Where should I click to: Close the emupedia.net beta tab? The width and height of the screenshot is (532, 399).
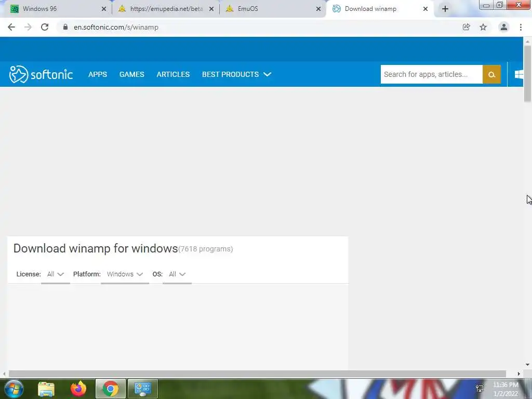tap(211, 9)
